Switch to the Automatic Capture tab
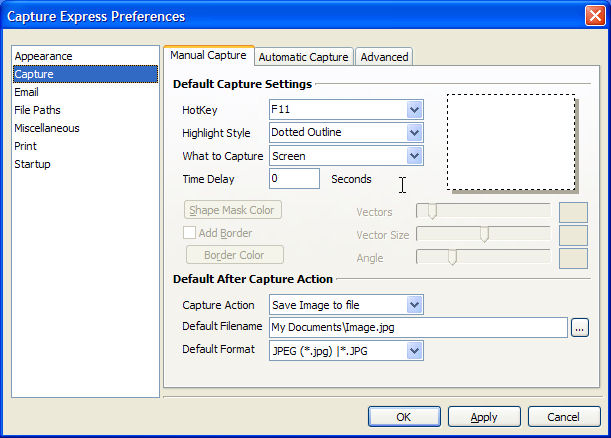Screen dimensions: 611x438 304,57
